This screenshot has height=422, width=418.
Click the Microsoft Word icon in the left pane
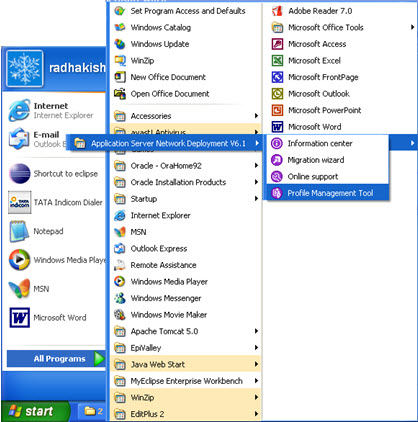pos(19,317)
